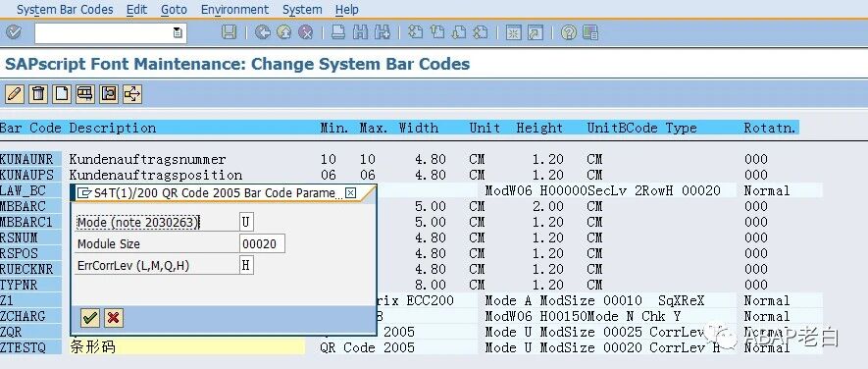Click the blank page Create icon

[x=62, y=93]
